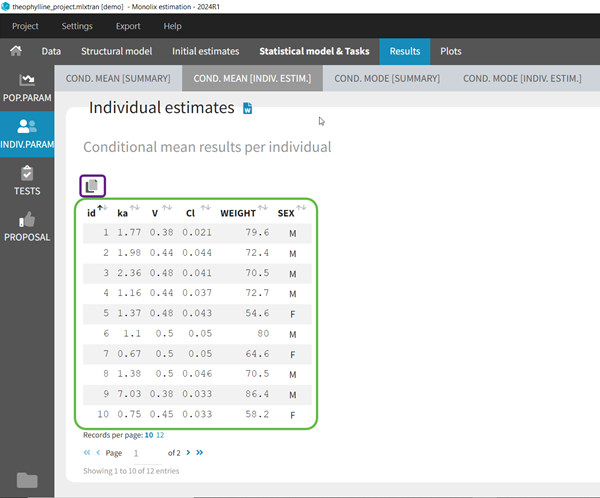Screen dimensions: 600x498
Task: Click ka value 0.67 in row 7
Action: pyautogui.click(x=129, y=354)
